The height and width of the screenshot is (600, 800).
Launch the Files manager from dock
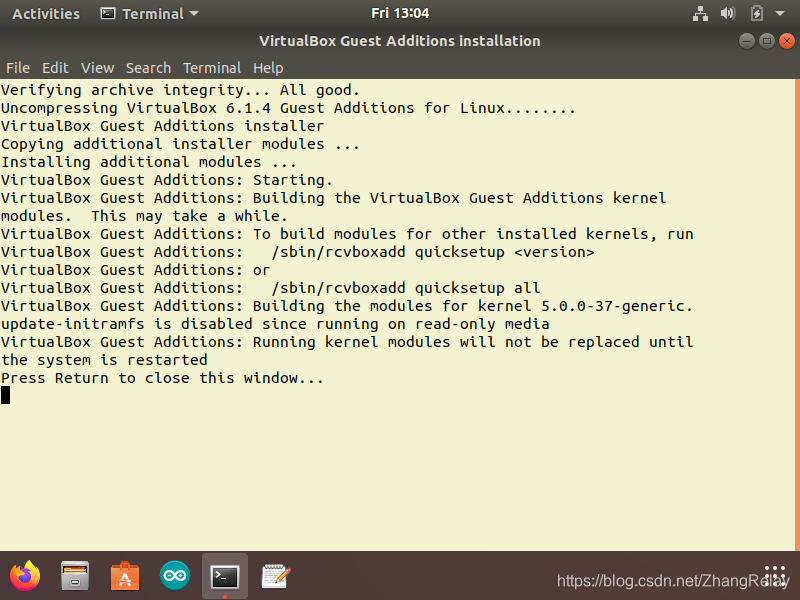pos(75,576)
